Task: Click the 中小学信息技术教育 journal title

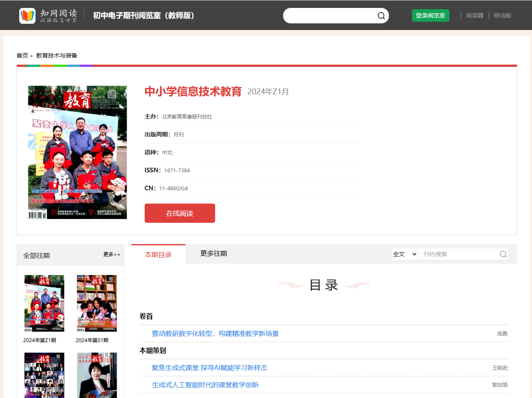Action: pos(193,91)
